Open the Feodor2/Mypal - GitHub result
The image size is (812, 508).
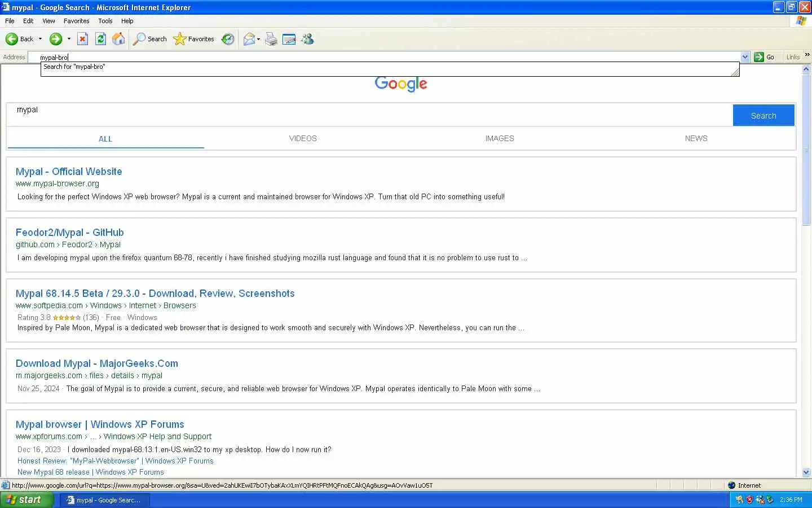tap(69, 233)
